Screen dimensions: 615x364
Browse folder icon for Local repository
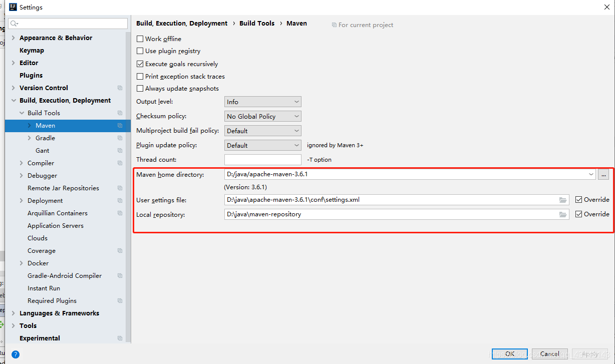[x=563, y=214]
